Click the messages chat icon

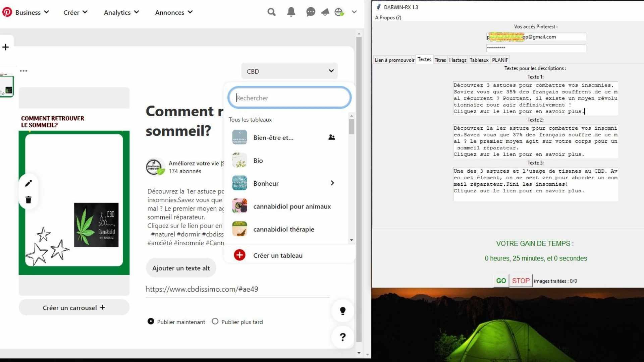pyautogui.click(x=310, y=12)
